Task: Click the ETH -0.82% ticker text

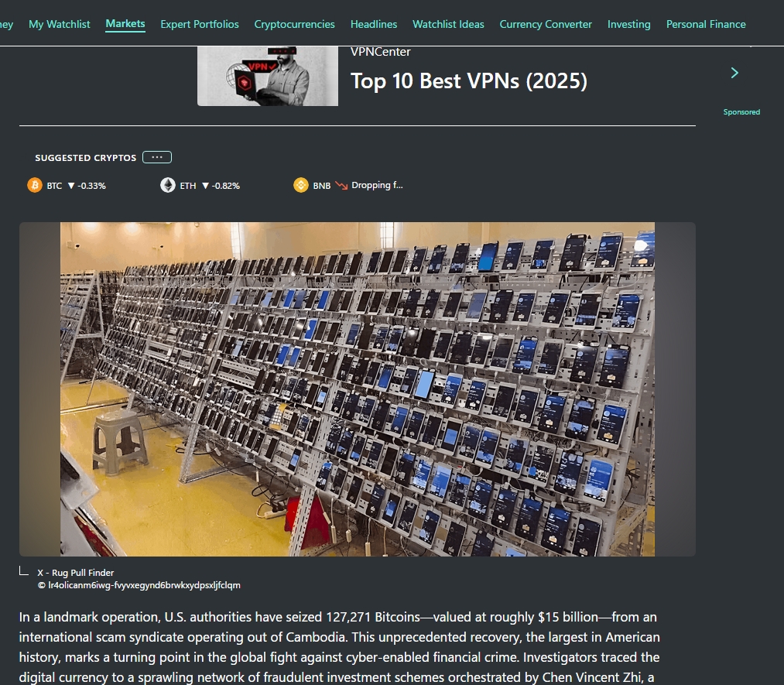Action: click(220, 186)
